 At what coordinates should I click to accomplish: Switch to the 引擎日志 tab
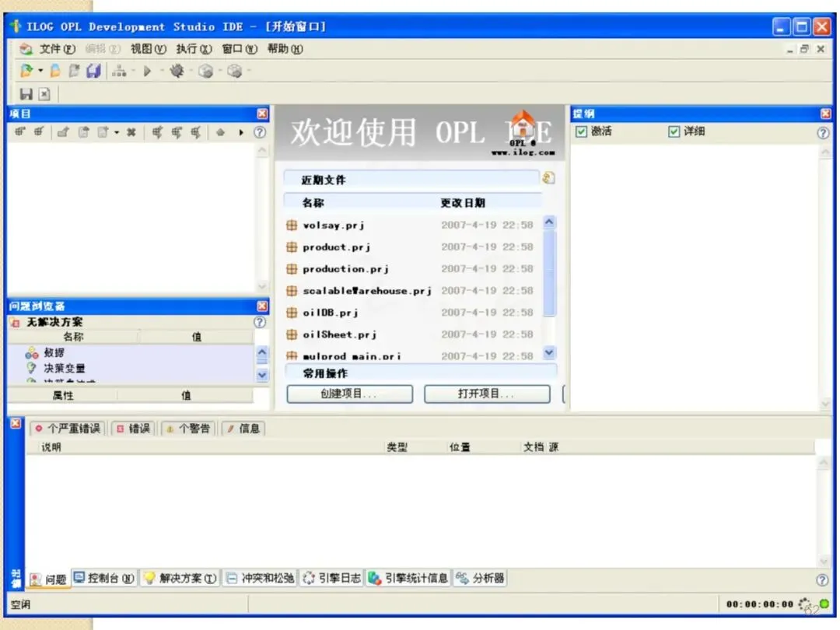coord(332,578)
